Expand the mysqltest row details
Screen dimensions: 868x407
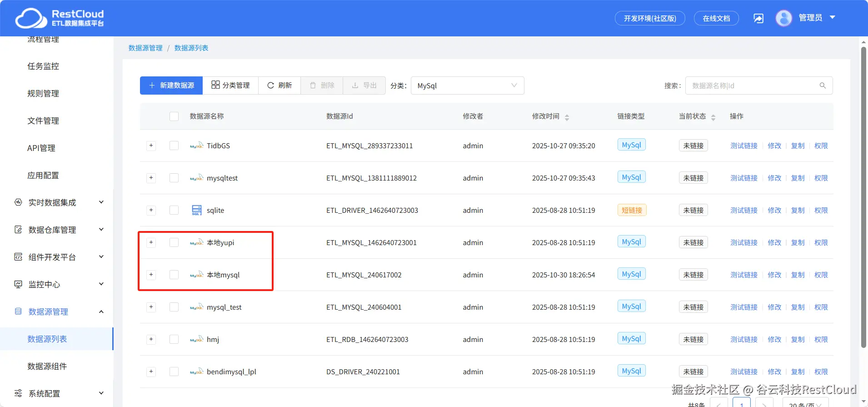(x=151, y=178)
